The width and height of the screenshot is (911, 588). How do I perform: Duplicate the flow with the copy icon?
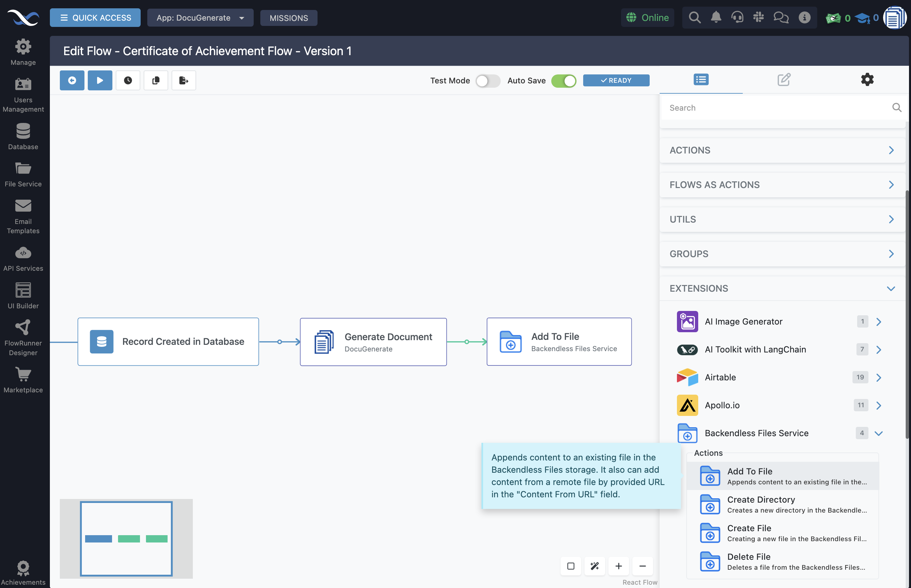[156, 80]
